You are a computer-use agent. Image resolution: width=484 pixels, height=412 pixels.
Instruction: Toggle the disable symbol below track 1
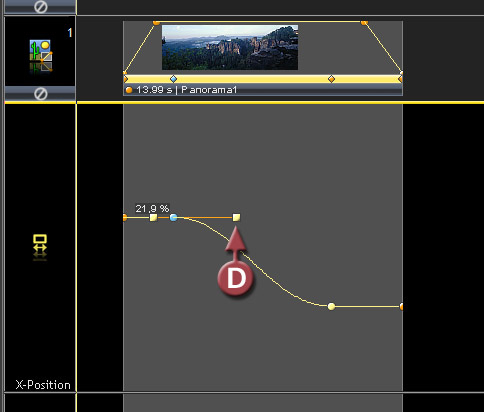[41, 94]
